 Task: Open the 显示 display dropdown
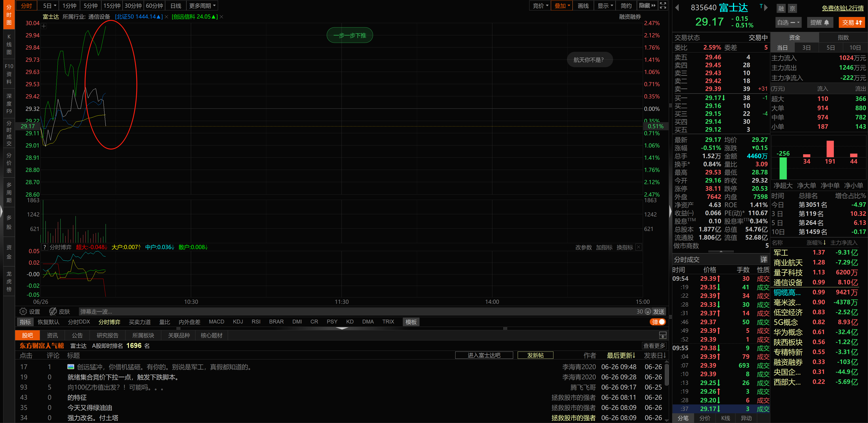(605, 6)
